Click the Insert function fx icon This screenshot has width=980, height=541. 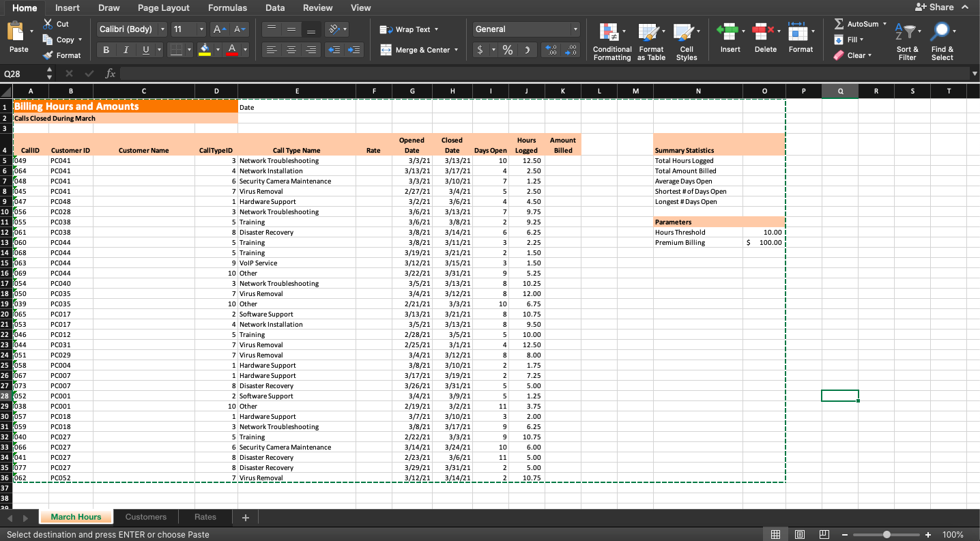pos(111,74)
